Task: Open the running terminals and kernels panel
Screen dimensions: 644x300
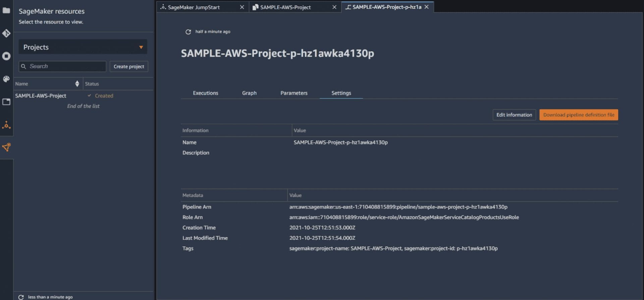Action: 6,56
